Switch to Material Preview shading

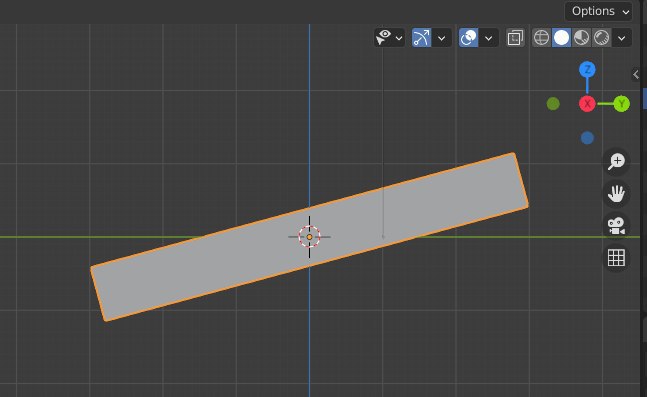pos(581,38)
